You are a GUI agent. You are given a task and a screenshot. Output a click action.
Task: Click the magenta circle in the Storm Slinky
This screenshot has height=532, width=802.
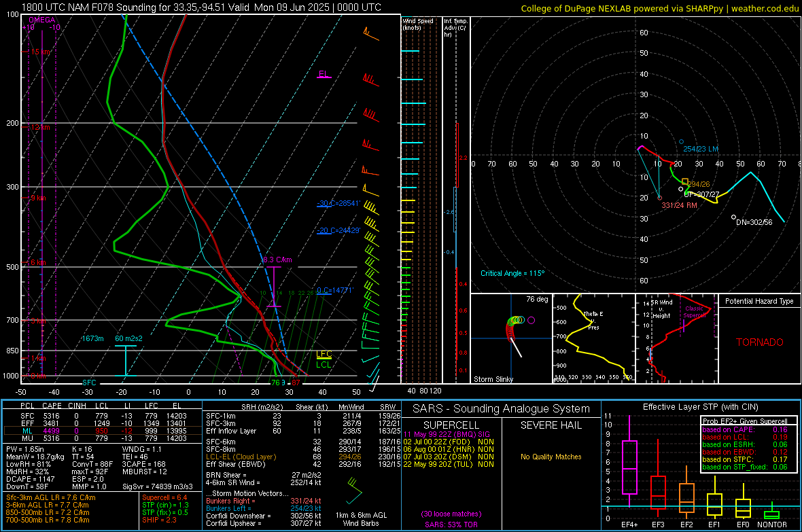click(531, 320)
